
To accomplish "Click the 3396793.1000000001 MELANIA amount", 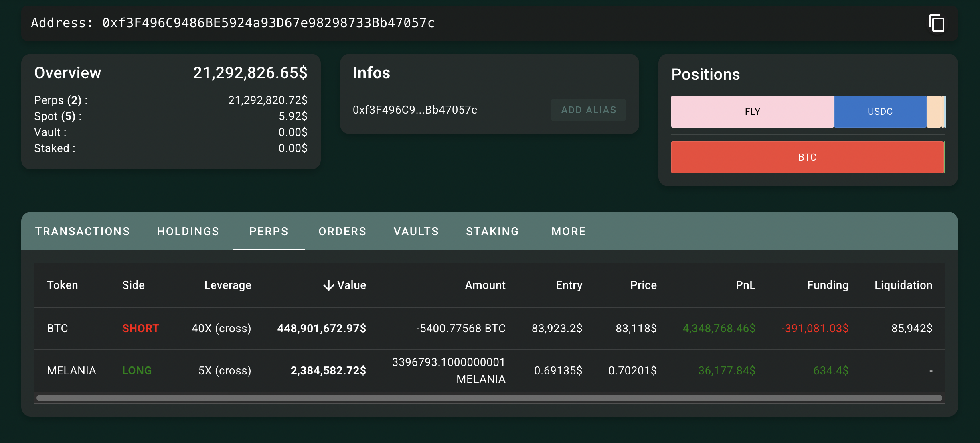I will 449,371.
